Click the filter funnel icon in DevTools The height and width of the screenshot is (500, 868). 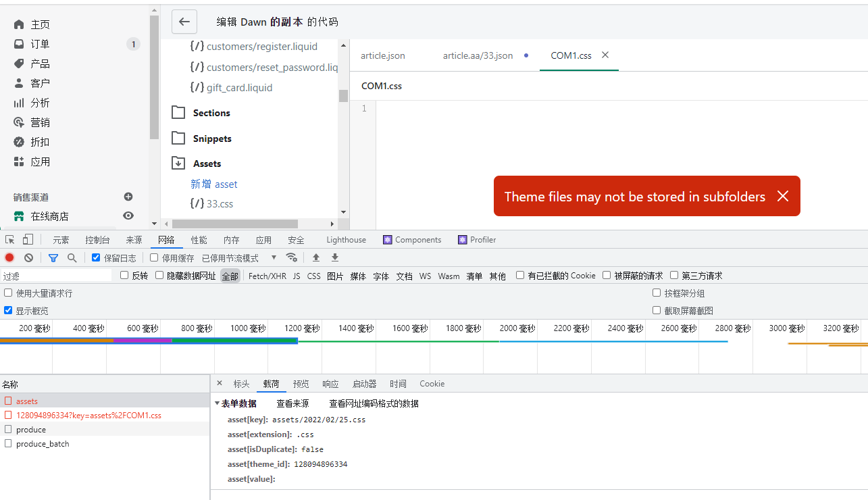click(x=53, y=257)
